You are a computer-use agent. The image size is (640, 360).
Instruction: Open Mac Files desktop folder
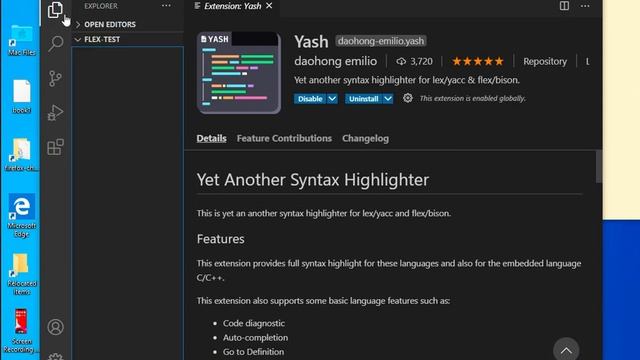point(21,40)
